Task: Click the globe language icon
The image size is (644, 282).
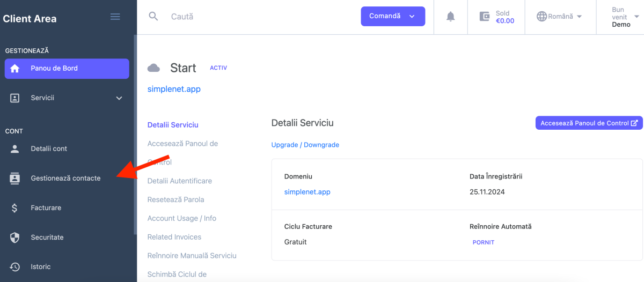Action: 541,17
